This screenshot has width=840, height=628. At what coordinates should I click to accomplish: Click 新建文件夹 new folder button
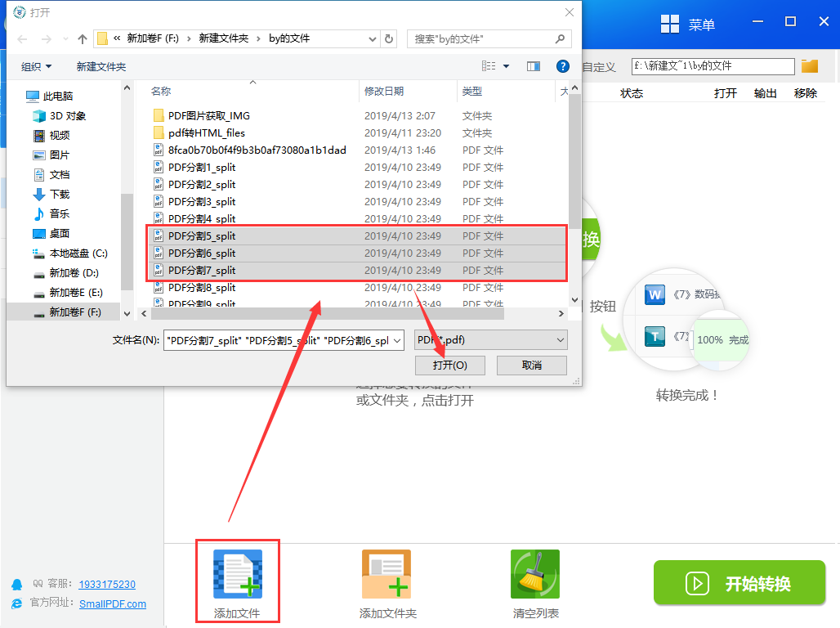pyautogui.click(x=101, y=66)
